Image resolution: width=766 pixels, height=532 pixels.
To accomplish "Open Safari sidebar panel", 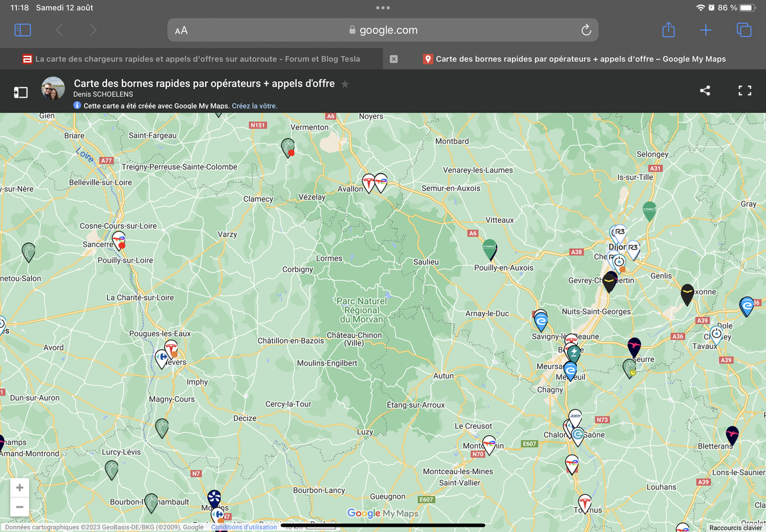I will pyautogui.click(x=23, y=31).
